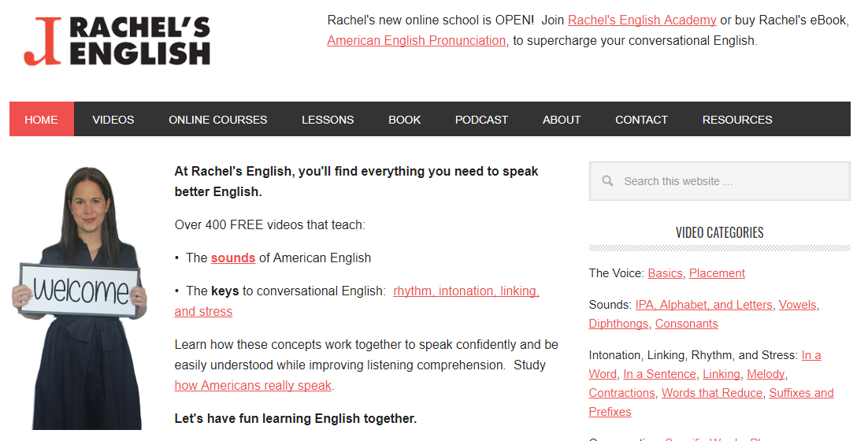Open the Basics voice category
The image size is (868, 441).
coord(665,273)
